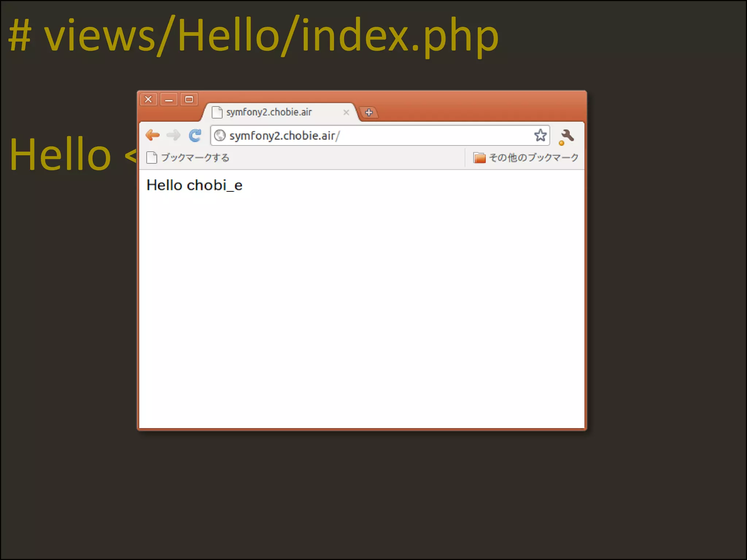Open the ブックマークする bookmark
747x560 pixels.
click(x=188, y=157)
